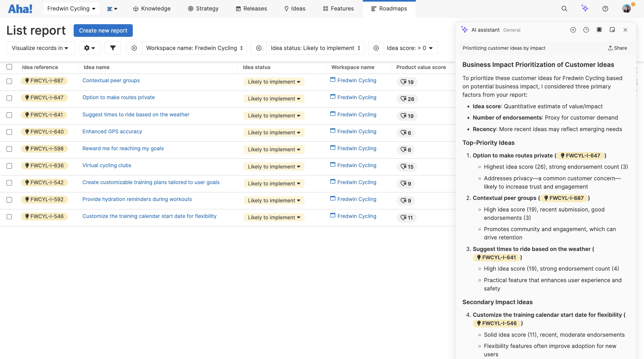Click the panel layout icon in AI assistant
Screen dimensions: 644x359
tap(599, 30)
